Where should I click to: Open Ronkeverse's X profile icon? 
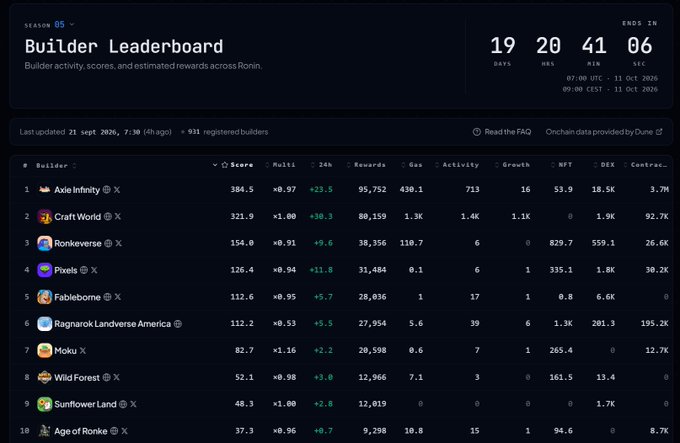pos(118,243)
